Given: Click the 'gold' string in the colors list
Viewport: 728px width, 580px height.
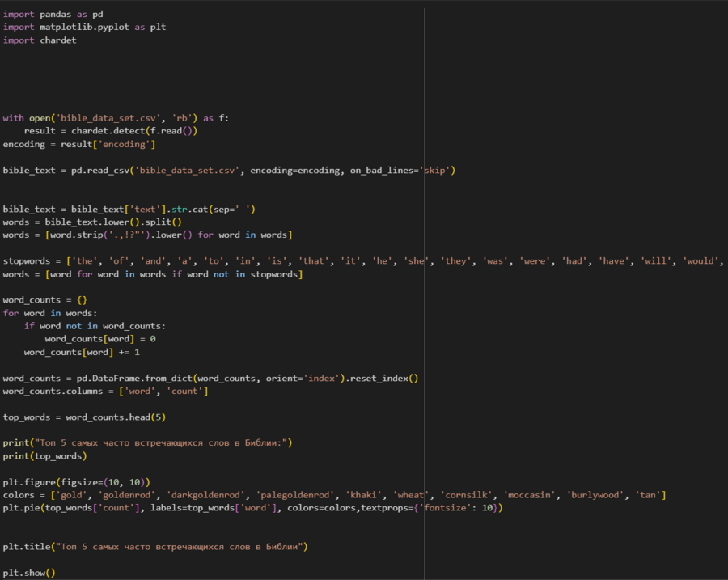Looking at the screenshot, I should click(x=71, y=495).
